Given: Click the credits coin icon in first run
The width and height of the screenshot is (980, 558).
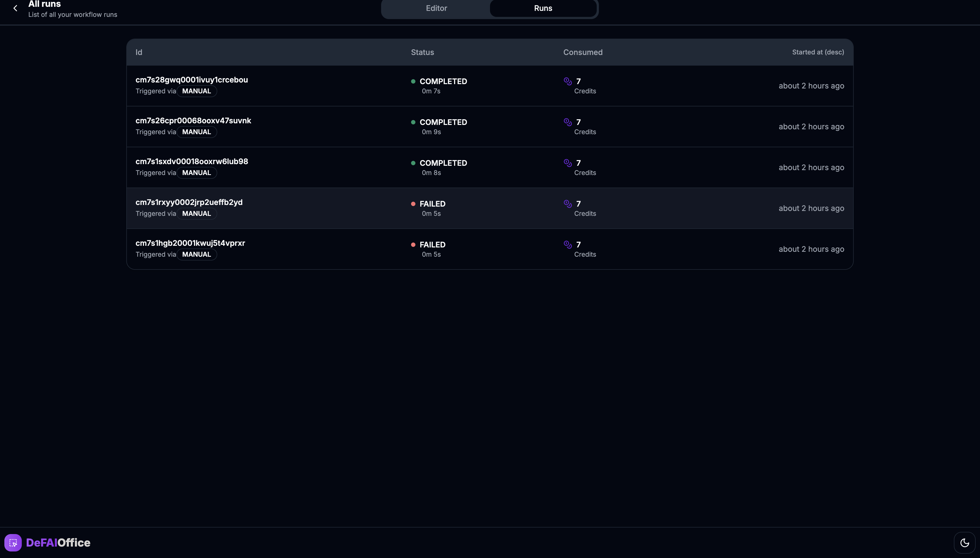Looking at the screenshot, I should (x=568, y=81).
